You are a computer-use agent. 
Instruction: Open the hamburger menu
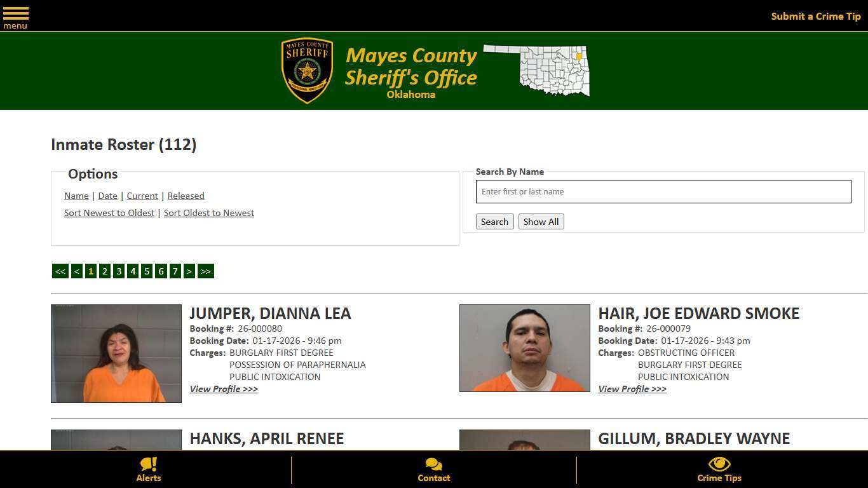[x=15, y=15]
